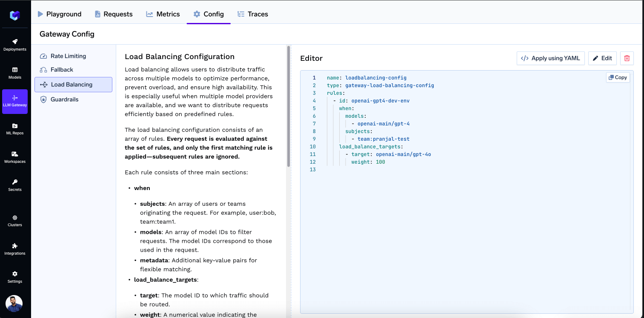The image size is (644, 318).
Task: Click the red delete trash icon
Action: (627, 58)
